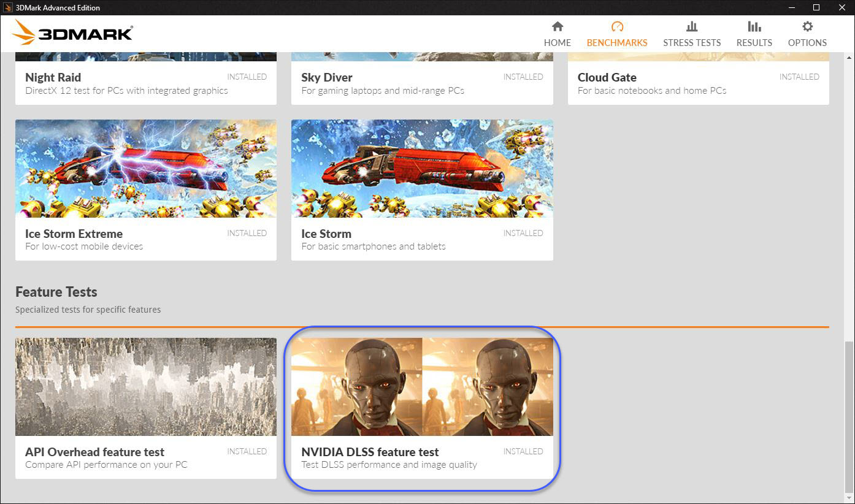
Task: Click "DirectX 12 test for PCs with integrated graphics"
Action: pyautogui.click(x=126, y=91)
